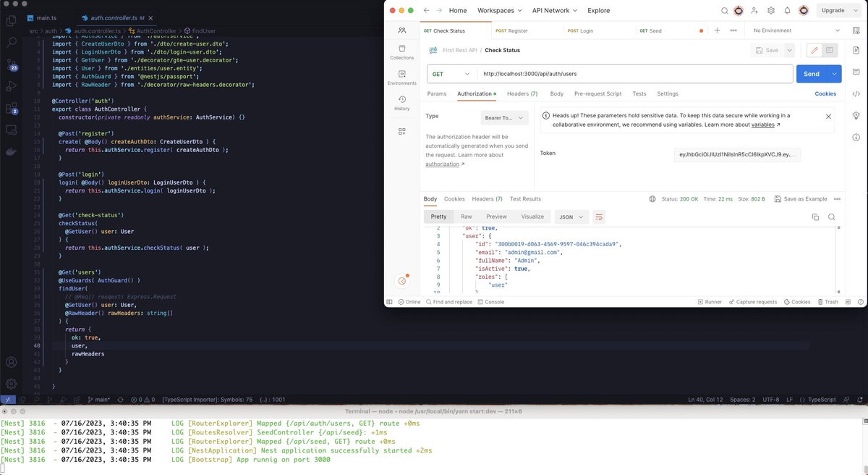Click the variables link in warning
The image size is (868, 475).
tap(762, 125)
